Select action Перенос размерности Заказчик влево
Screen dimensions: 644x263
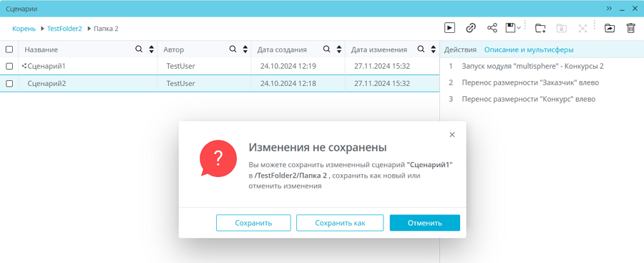[x=530, y=82]
